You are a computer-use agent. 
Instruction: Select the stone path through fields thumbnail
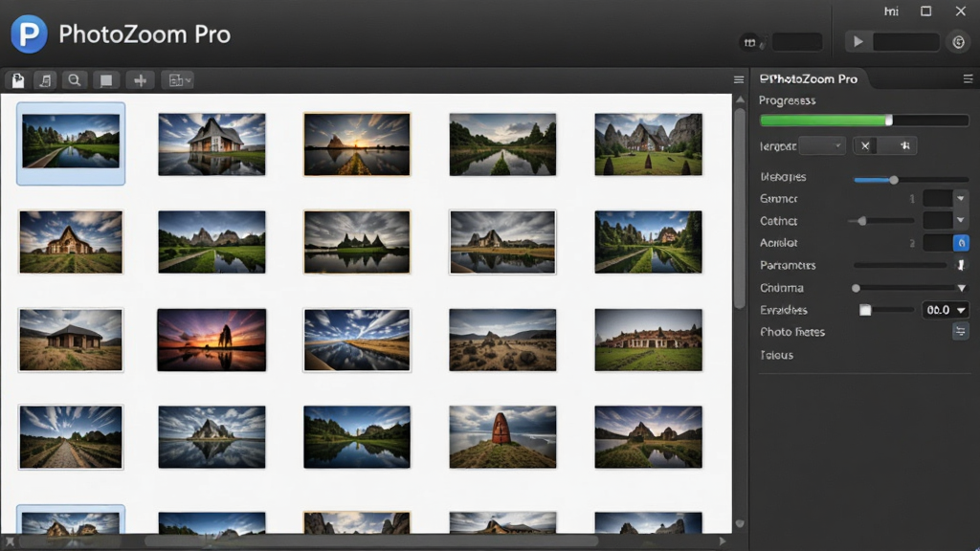71,436
